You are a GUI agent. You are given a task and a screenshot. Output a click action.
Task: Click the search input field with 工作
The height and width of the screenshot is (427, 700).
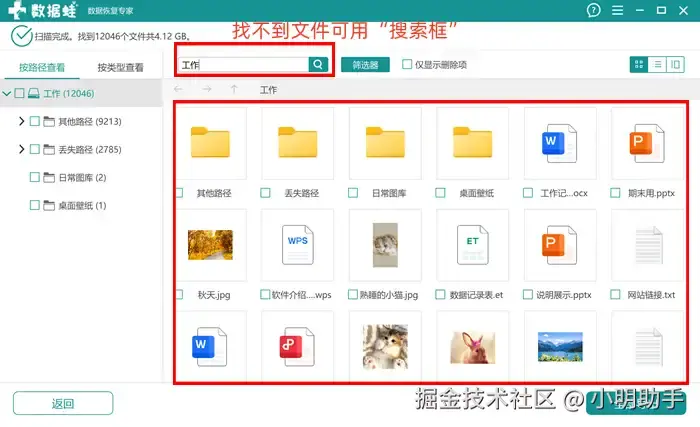coord(243,65)
